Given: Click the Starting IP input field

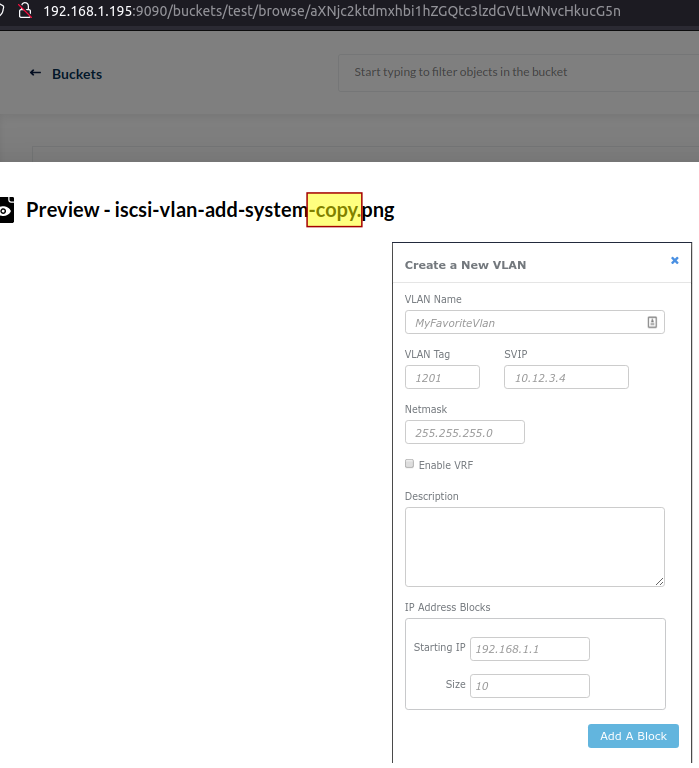Looking at the screenshot, I should (530, 649).
